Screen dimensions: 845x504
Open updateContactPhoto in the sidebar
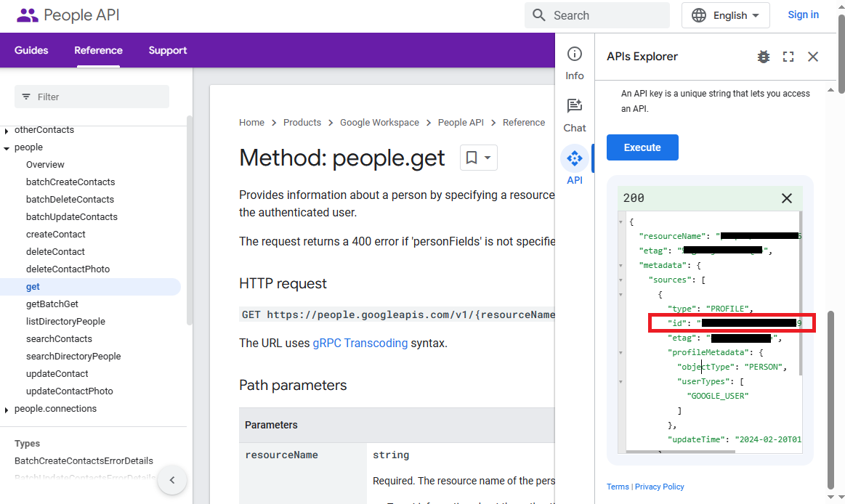pyautogui.click(x=70, y=391)
